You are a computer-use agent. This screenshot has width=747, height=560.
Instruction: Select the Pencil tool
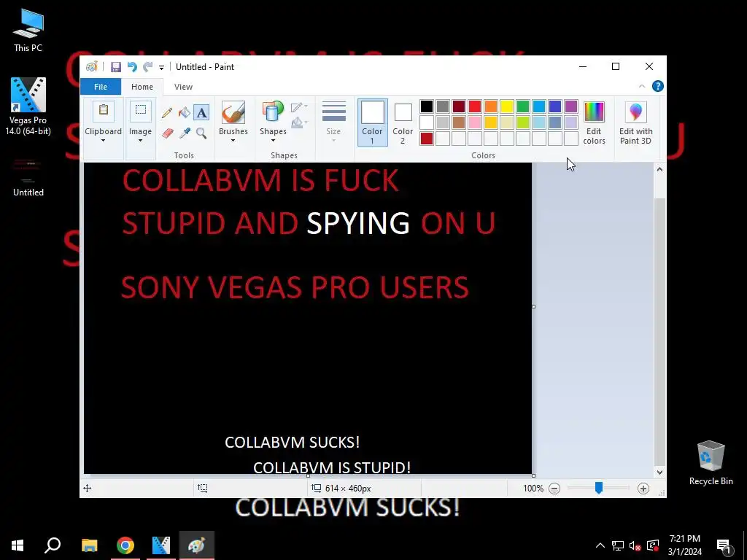[x=167, y=113]
